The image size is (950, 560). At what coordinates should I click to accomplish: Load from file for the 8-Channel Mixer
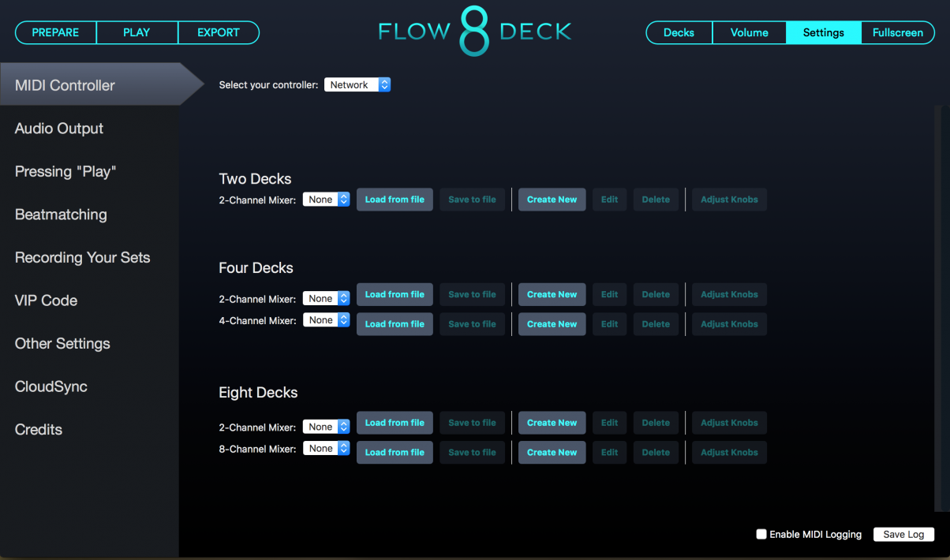395,452
